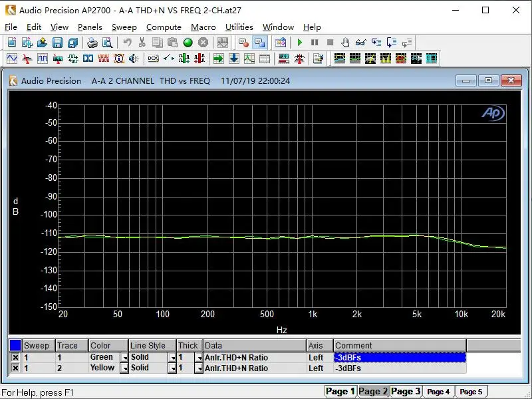Click the Save test disk icon

coord(57,43)
